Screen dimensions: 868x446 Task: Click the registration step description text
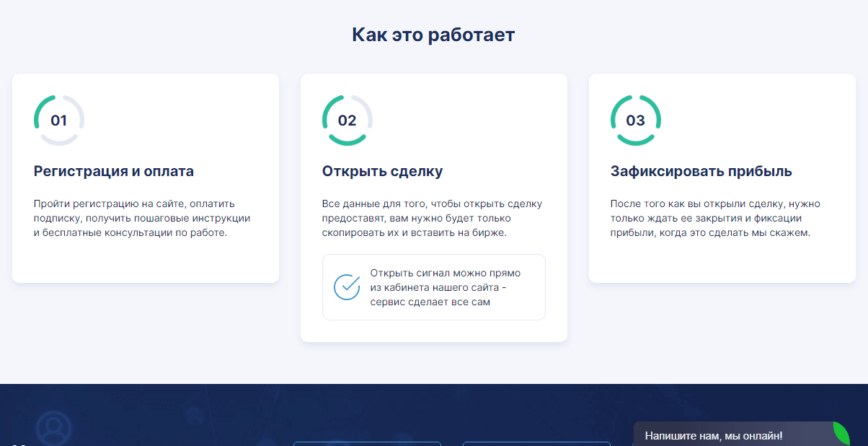point(142,218)
